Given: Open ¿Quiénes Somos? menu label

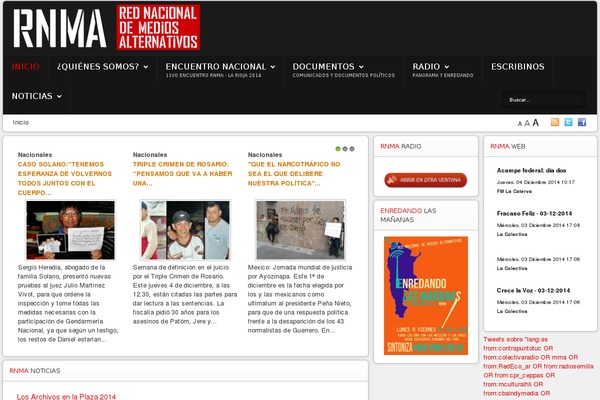Looking at the screenshot, I should [x=98, y=67].
